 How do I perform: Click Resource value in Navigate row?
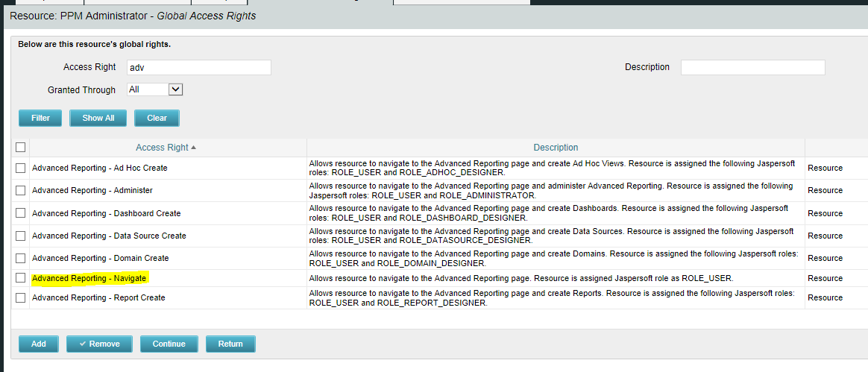[x=825, y=278]
